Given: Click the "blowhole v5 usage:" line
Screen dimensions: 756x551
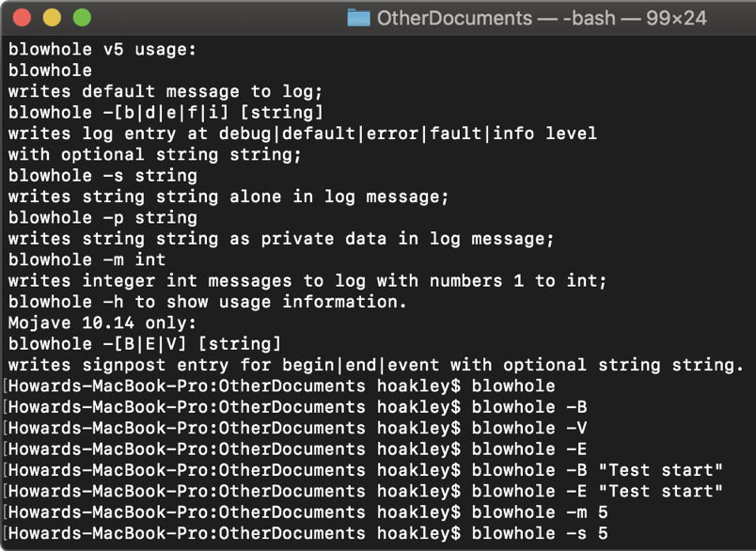Looking at the screenshot, I should (x=103, y=49).
